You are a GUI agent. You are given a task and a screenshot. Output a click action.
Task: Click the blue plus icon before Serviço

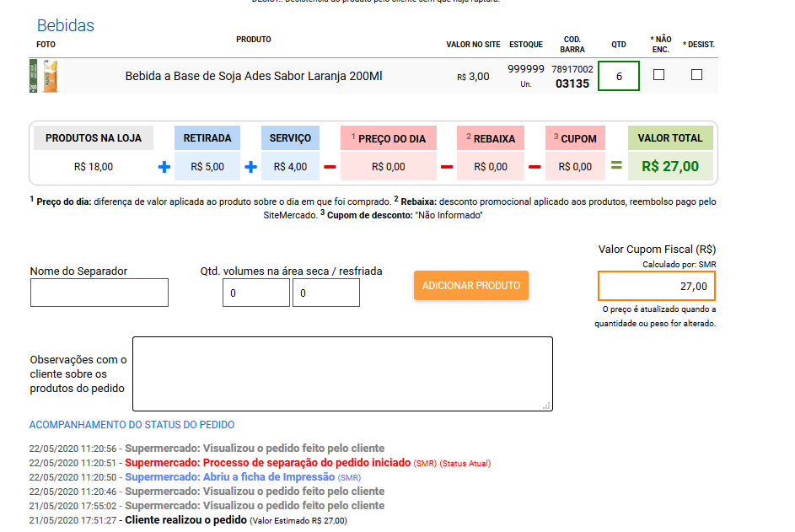coord(250,167)
